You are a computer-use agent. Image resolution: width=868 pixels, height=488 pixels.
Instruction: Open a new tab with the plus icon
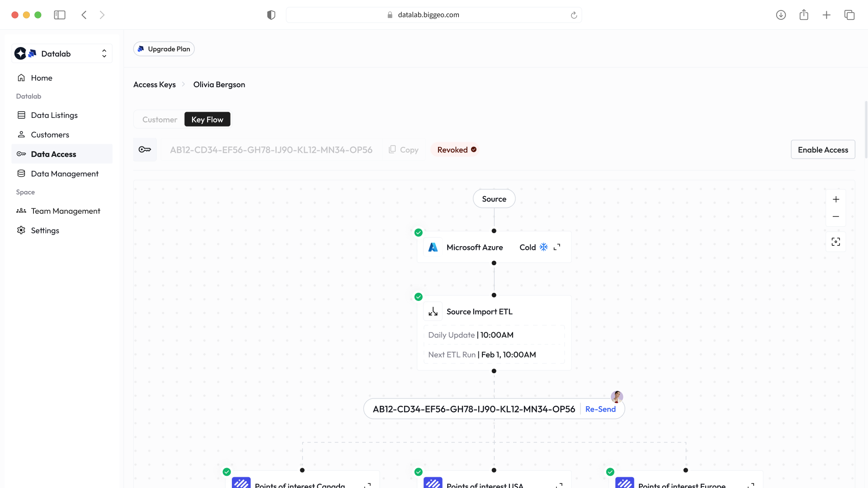[826, 15]
